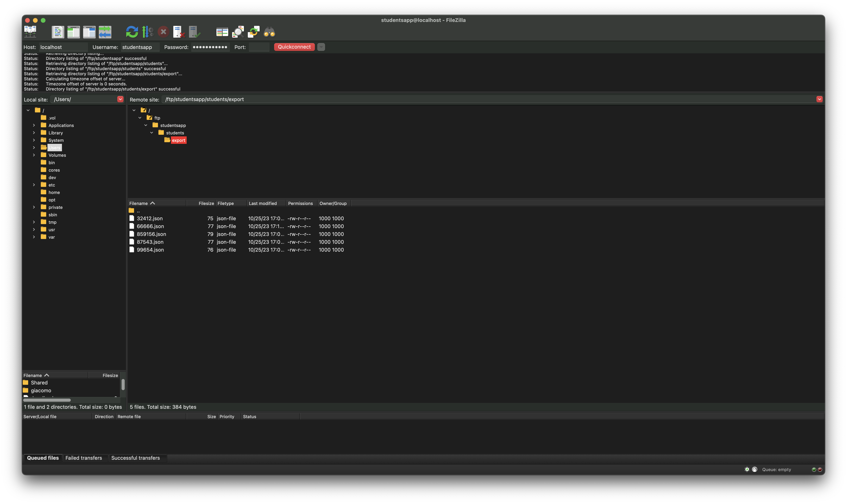Toggle remote directory tree display
Image resolution: width=847 pixels, height=504 pixels.
tap(89, 32)
